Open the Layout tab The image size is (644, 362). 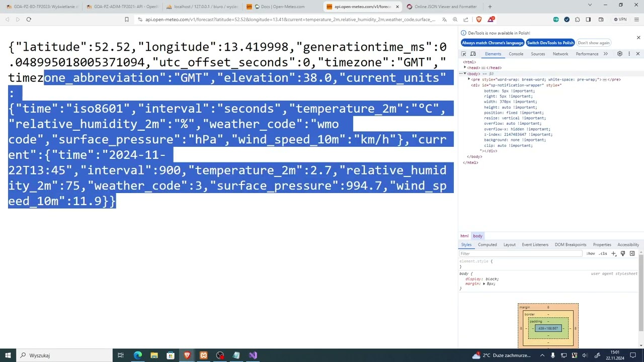tap(510, 245)
